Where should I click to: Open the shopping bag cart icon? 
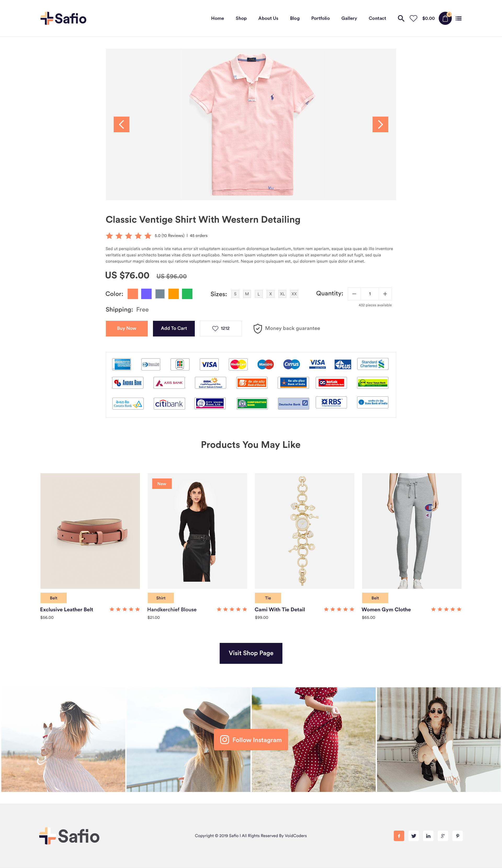445,18
